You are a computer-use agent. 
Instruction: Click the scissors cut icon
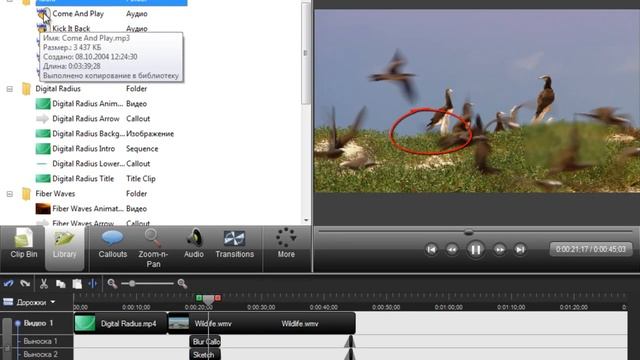44,283
